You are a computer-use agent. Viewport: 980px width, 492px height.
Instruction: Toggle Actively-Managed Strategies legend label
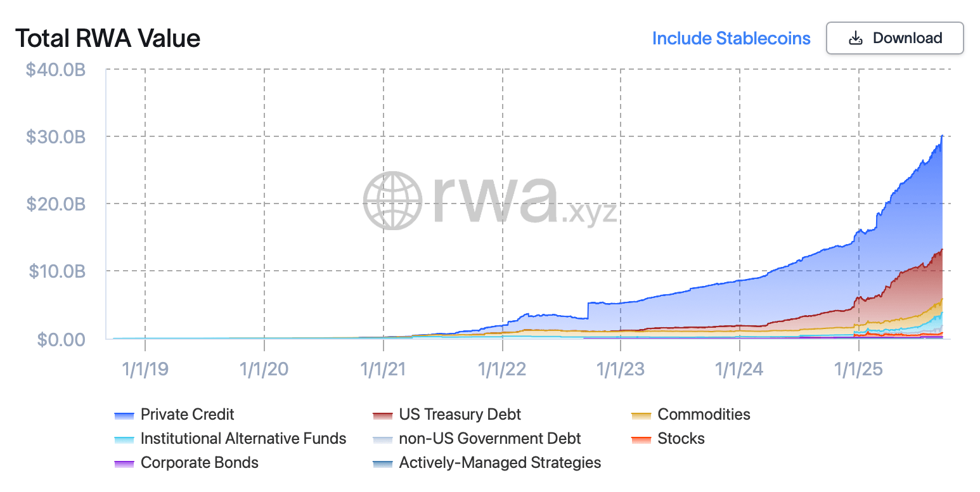click(500, 463)
